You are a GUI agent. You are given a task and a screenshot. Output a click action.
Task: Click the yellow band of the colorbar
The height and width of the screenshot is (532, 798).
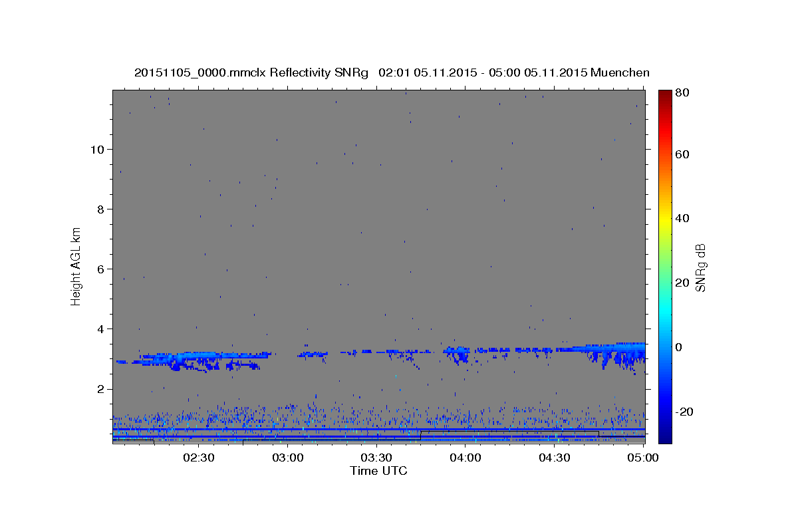[x=665, y=219]
